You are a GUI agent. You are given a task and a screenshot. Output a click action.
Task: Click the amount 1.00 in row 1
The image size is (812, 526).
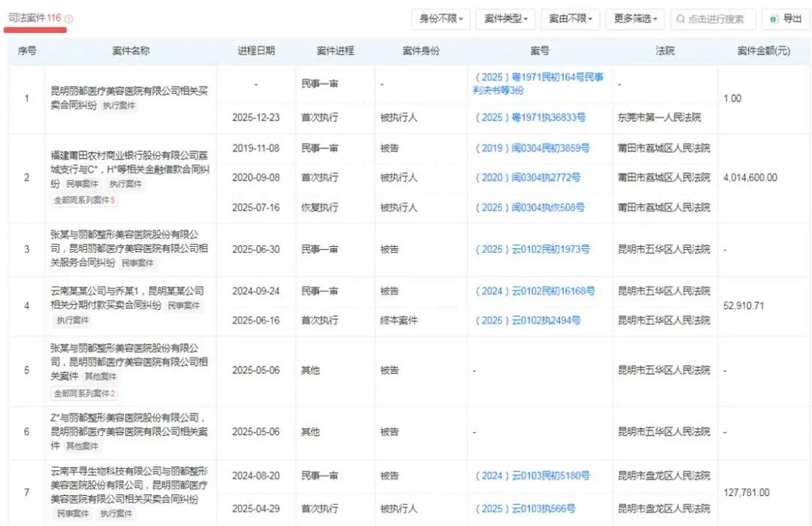(x=732, y=99)
